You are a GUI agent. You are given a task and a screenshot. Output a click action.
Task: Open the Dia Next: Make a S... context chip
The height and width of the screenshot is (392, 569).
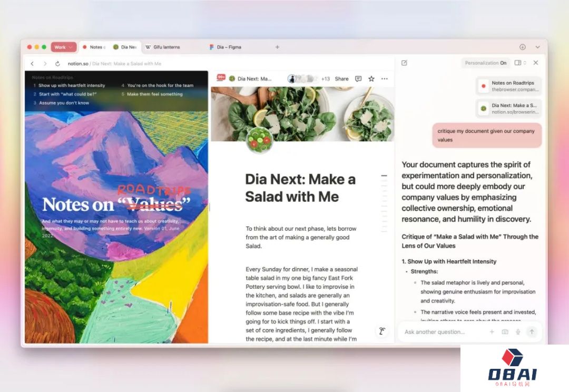tap(509, 109)
